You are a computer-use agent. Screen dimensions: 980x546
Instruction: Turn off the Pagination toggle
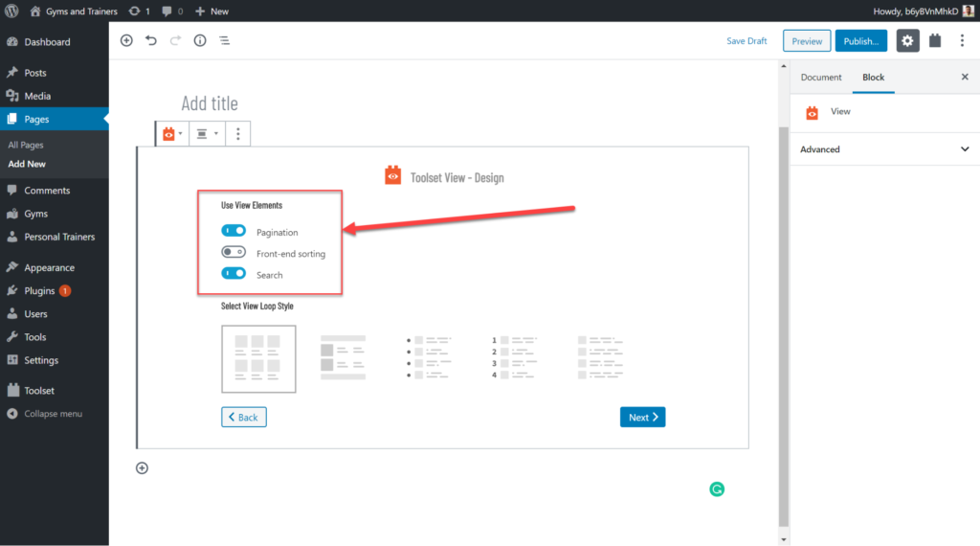(234, 231)
